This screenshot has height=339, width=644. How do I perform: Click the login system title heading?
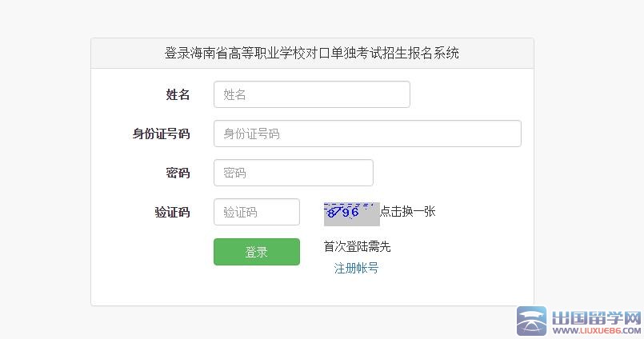tap(311, 54)
